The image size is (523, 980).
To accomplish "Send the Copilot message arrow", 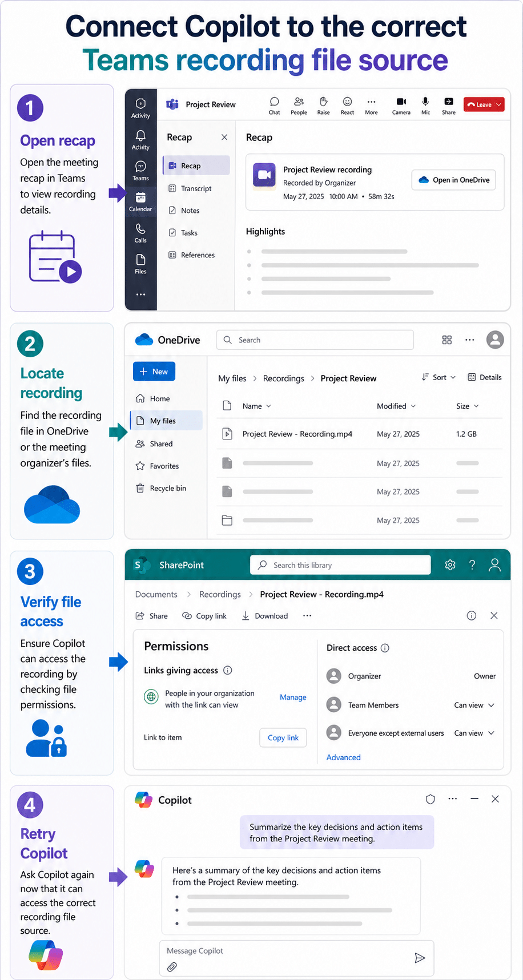I will click(x=420, y=958).
